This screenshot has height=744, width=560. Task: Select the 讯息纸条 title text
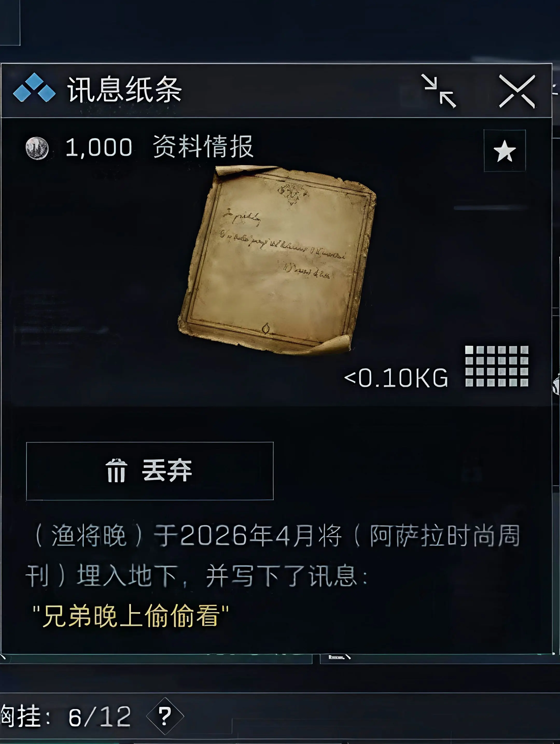(125, 89)
